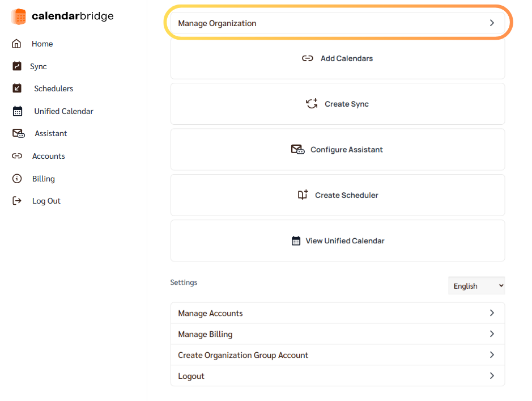The image size is (532, 401).
Task: Click the Log Out arrow icon
Action: pyautogui.click(x=17, y=201)
